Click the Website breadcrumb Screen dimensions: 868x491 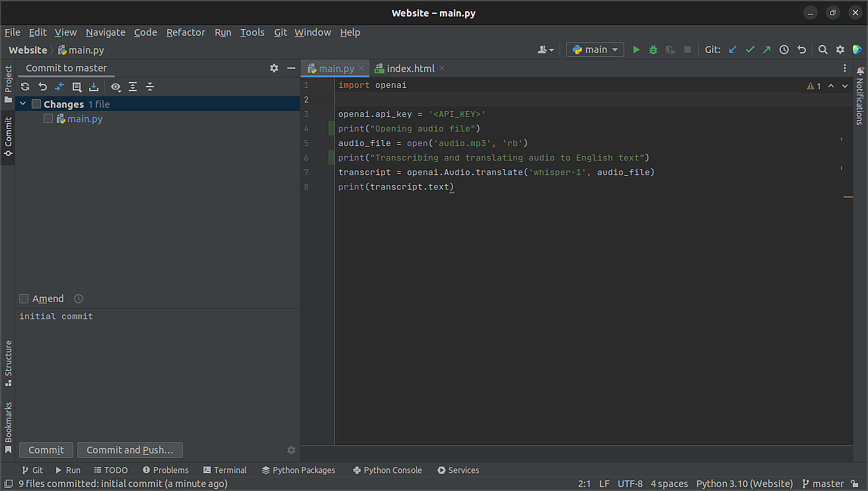tap(28, 50)
